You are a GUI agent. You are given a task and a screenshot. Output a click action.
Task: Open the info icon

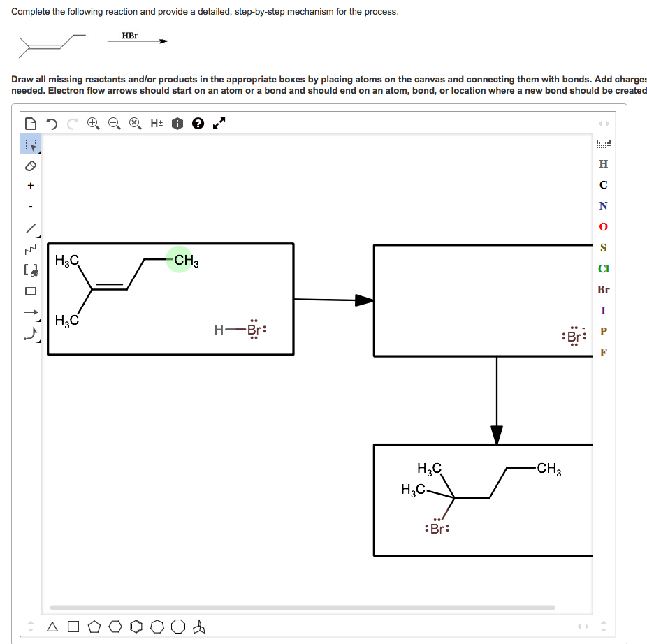(177, 124)
